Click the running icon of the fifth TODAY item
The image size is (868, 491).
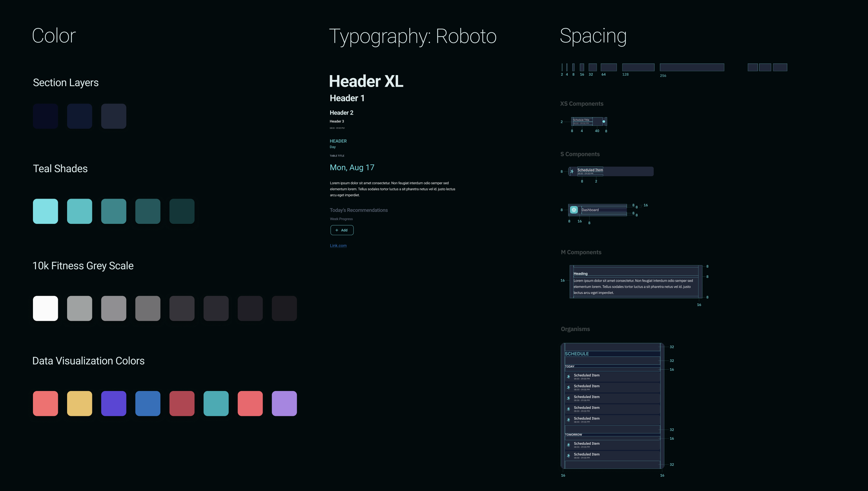[568, 420]
